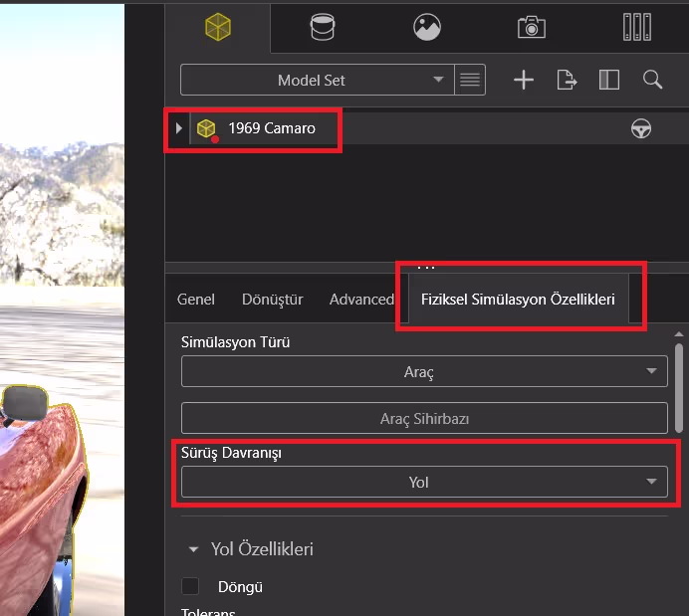The width and height of the screenshot is (689, 616).
Task: Click the export model icon
Action: tap(567, 80)
